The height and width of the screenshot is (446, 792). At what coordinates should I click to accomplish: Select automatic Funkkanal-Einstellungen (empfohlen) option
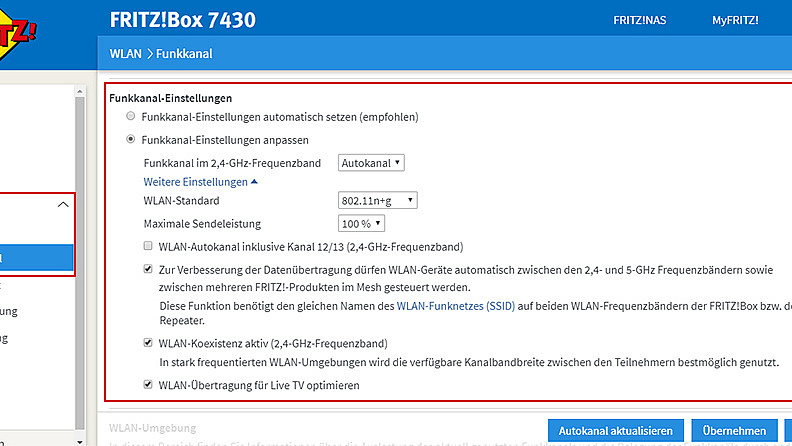pyautogui.click(x=131, y=117)
